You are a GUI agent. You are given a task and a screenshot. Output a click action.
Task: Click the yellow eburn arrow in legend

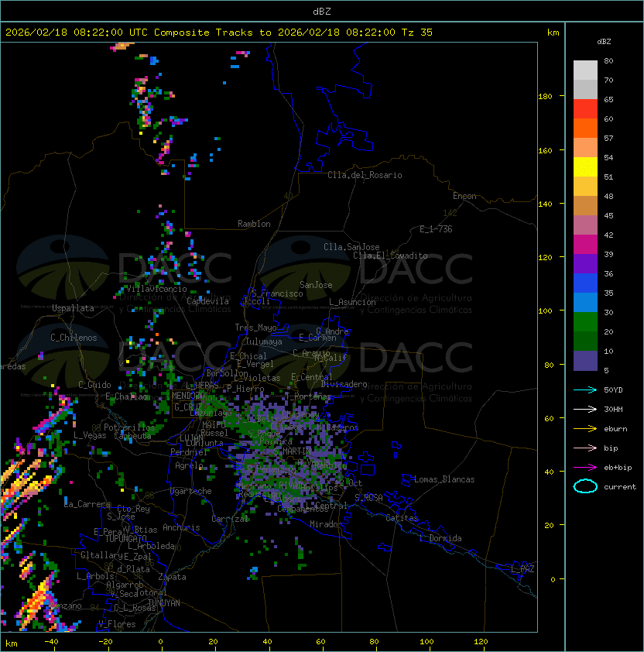pyautogui.click(x=585, y=428)
